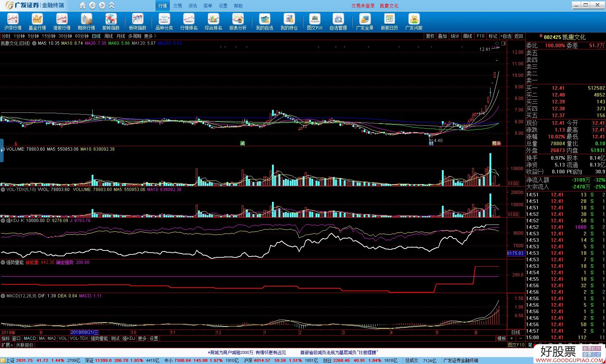Viewport: 606px width, 364px height.
Task: Open 强势量能 indicator dropdown circle
Action: pyautogui.click(x=3, y=262)
